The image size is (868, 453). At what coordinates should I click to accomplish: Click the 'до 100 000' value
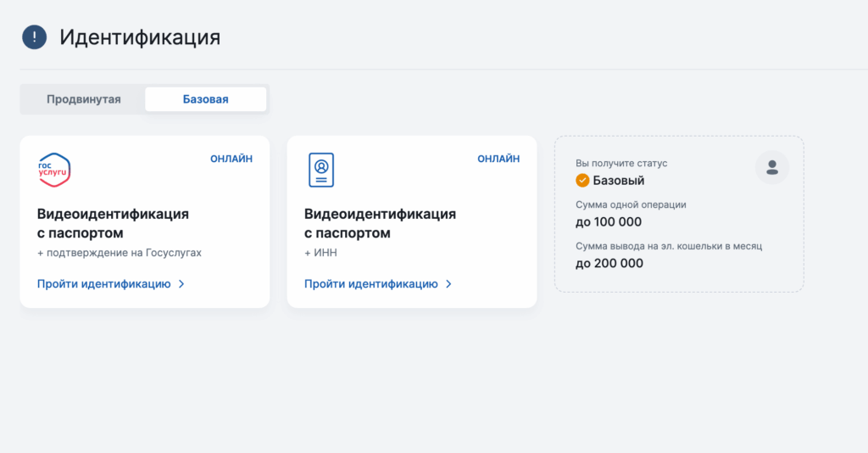coord(609,222)
